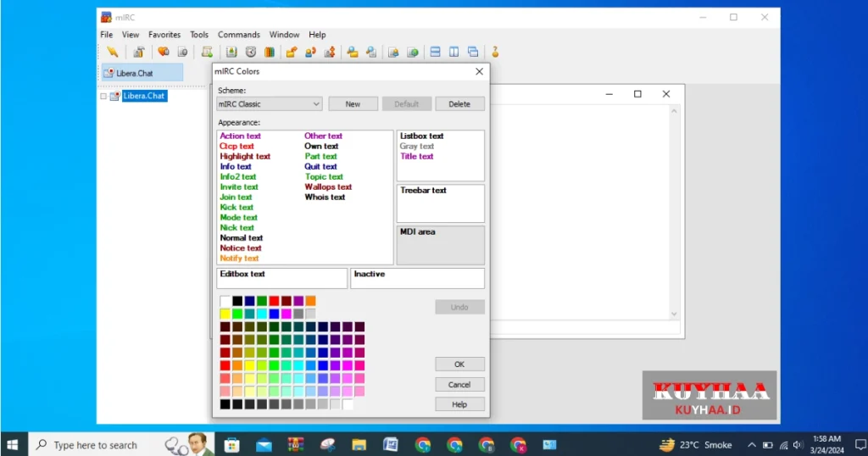Viewport: 868px width, 456px height.
Task: Open the Scripts Editor scroll icon
Action: point(207,52)
